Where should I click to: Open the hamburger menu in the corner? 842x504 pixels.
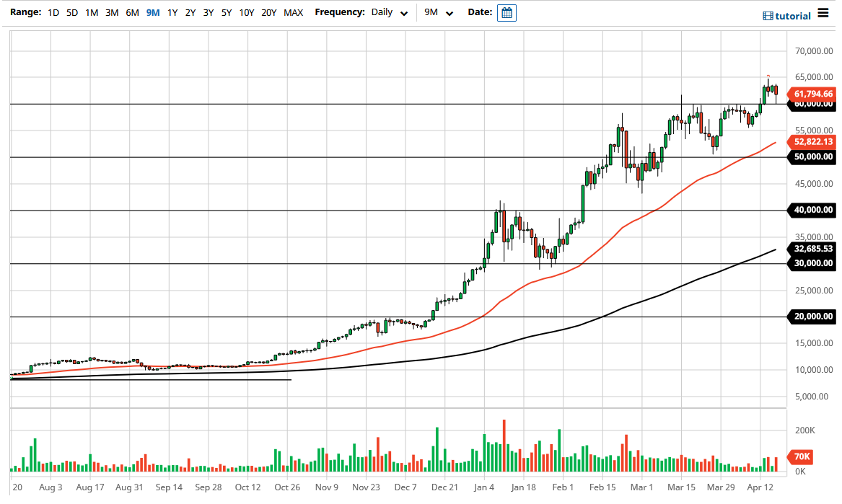pos(823,14)
